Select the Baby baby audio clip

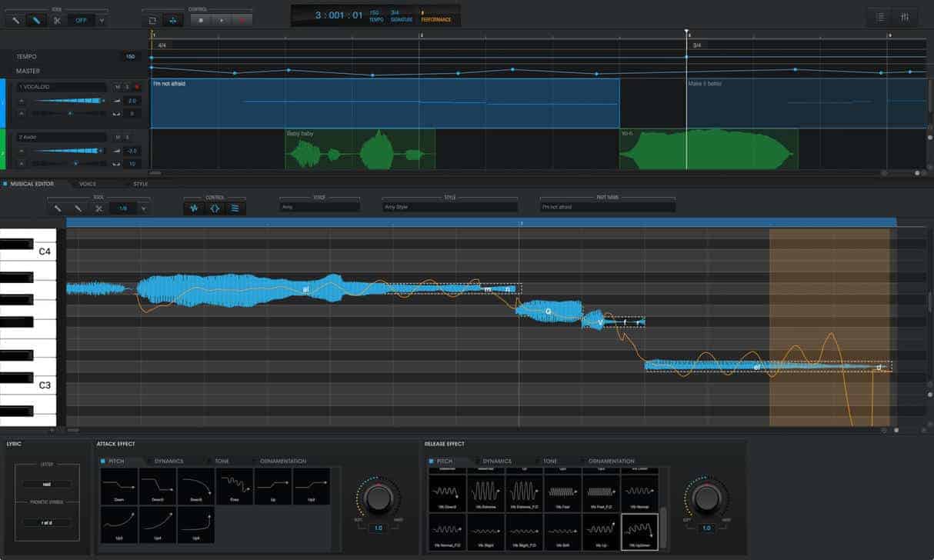[x=360, y=148]
